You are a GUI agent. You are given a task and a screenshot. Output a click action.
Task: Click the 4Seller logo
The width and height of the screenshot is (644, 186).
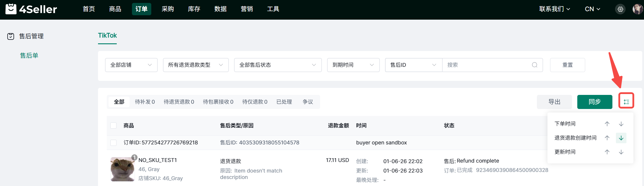pos(31,9)
